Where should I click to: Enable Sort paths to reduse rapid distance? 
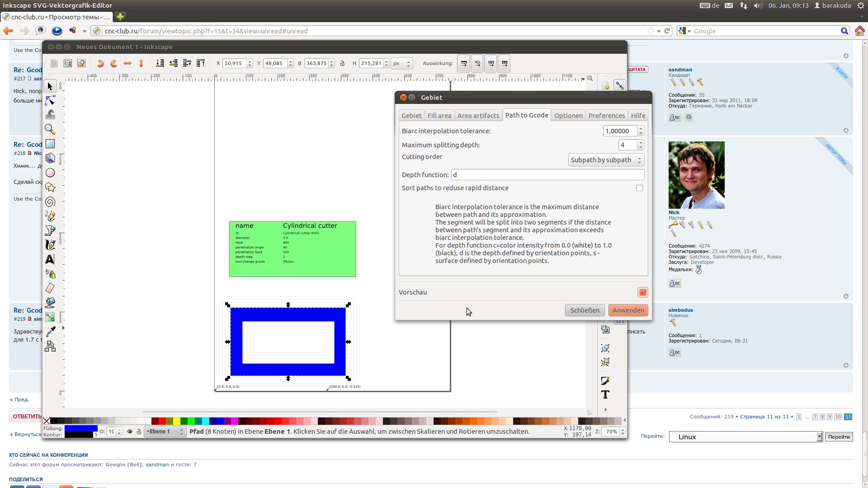point(639,188)
